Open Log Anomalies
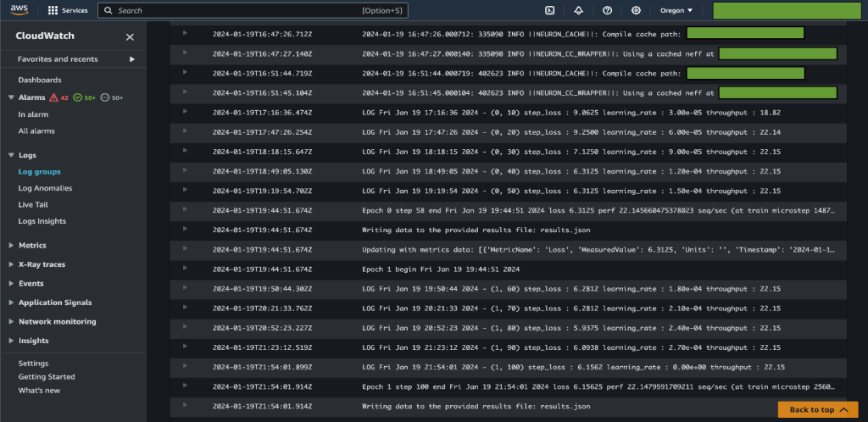868x422 pixels. point(46,188)
